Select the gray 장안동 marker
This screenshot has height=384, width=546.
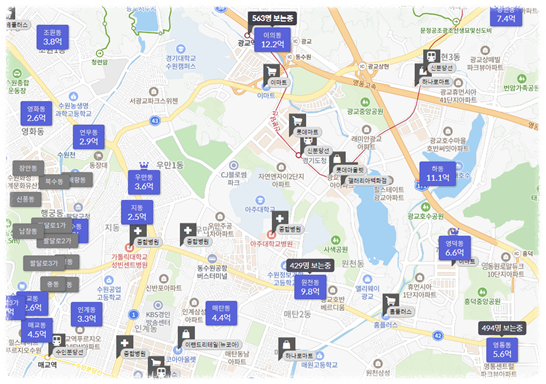click(28, 169)
